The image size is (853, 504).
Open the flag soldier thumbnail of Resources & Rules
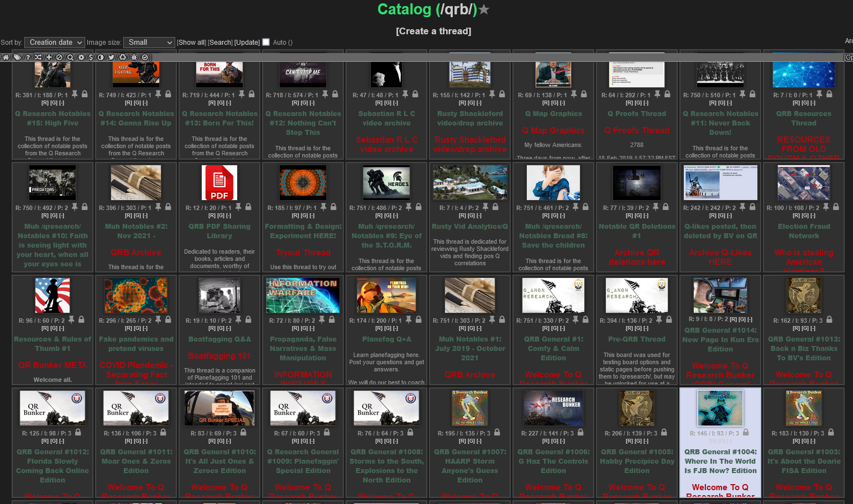[53, 296]
